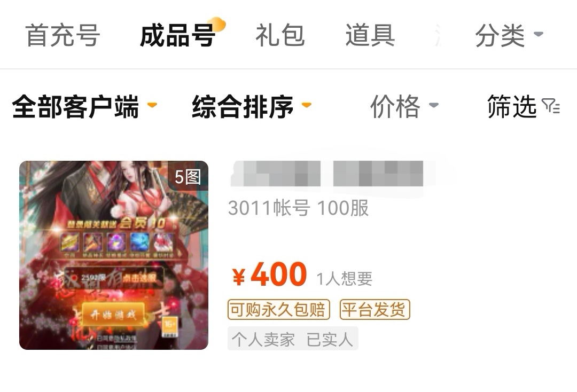
Task: Click the ¥400 price
Action: click(269, 275)
